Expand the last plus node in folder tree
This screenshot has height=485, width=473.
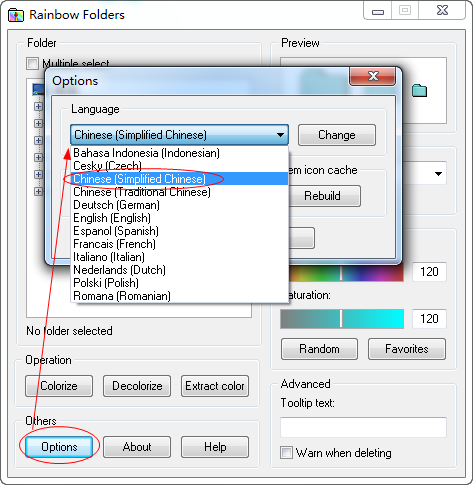tap(38, 191)
